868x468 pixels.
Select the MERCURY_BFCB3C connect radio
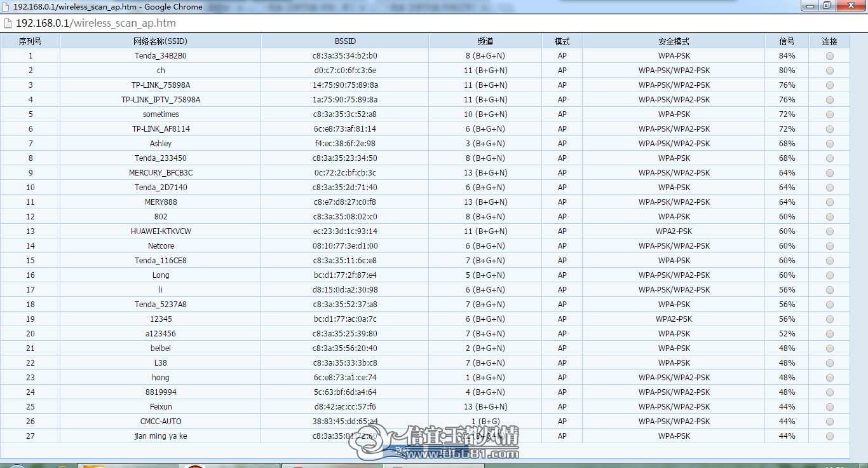[829, 173]
